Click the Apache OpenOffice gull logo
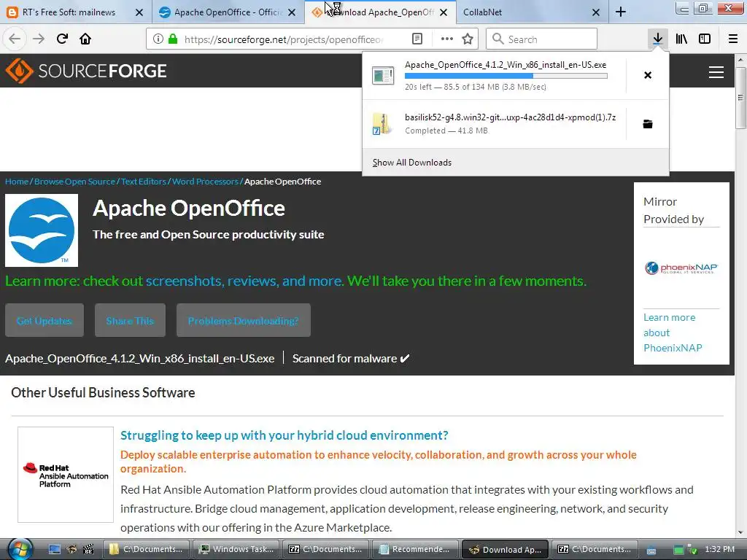The height and width of the screenshot is (560, 747). [x=42, y=230]
